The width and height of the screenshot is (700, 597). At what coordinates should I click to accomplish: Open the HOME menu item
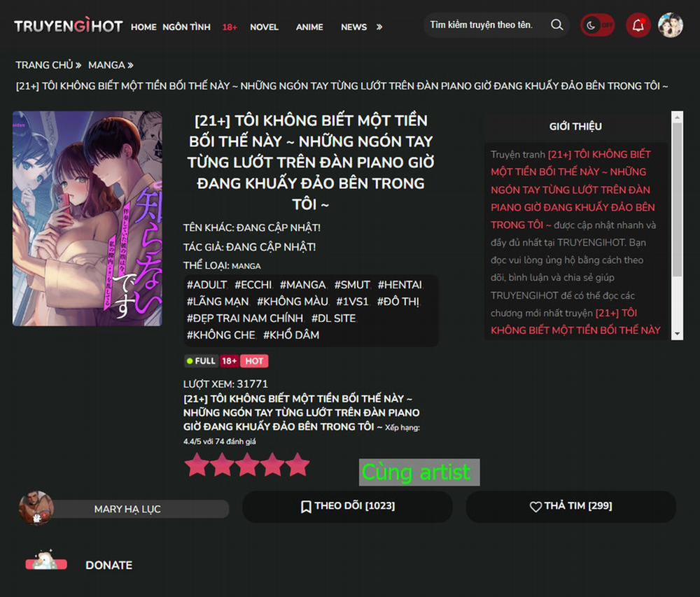[143, 27]
